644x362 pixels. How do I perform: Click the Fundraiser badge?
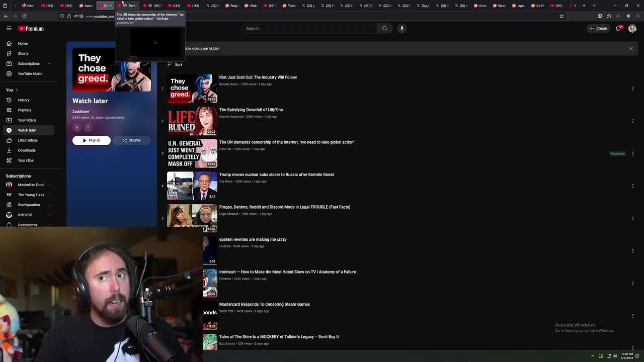click(617, 154)
